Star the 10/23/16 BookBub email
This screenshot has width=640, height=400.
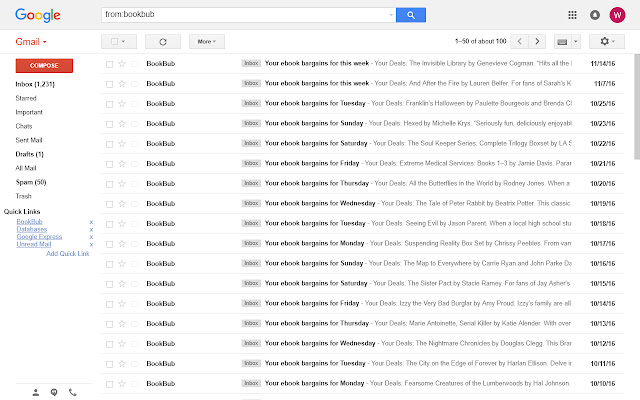pyautogui.click(x=122, y=124)
